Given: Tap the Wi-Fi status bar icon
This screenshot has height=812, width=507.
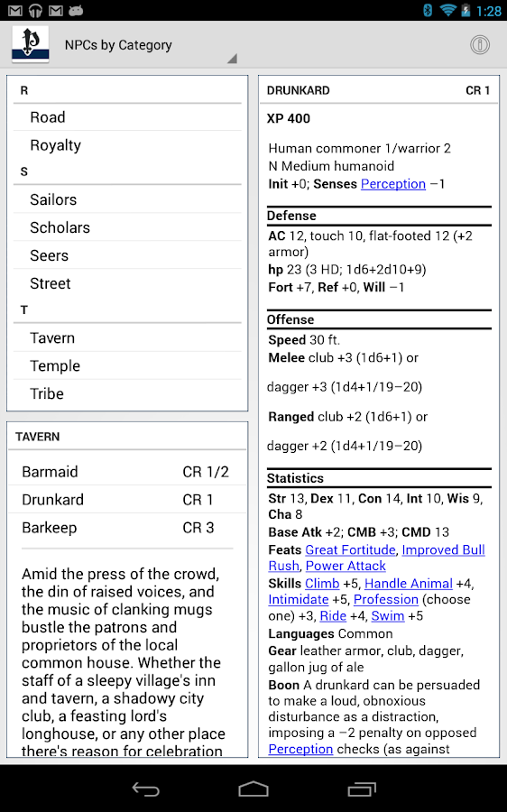Looking at the screenshot, I should point(447,10).
